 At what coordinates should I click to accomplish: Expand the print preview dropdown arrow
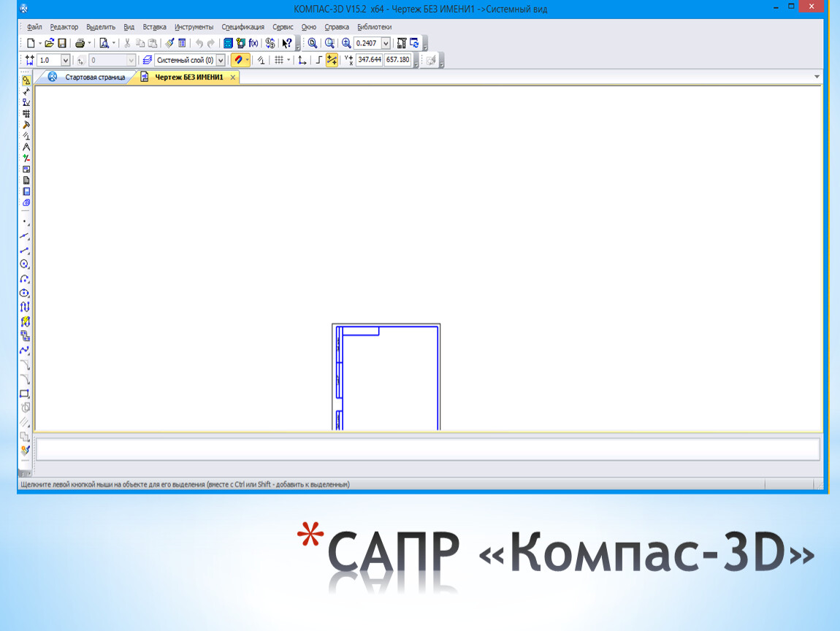coord(113,43)
